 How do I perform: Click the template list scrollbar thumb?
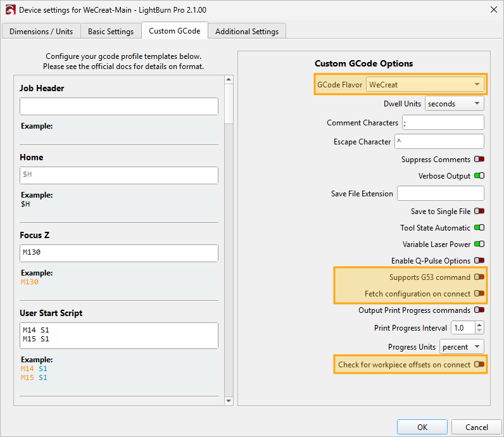(x=229, y=104)
